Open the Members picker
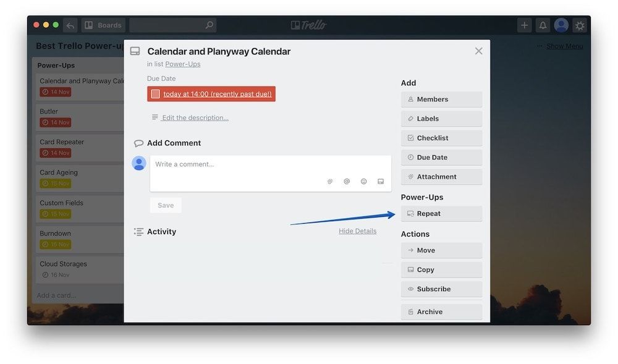 coord(441,99)
